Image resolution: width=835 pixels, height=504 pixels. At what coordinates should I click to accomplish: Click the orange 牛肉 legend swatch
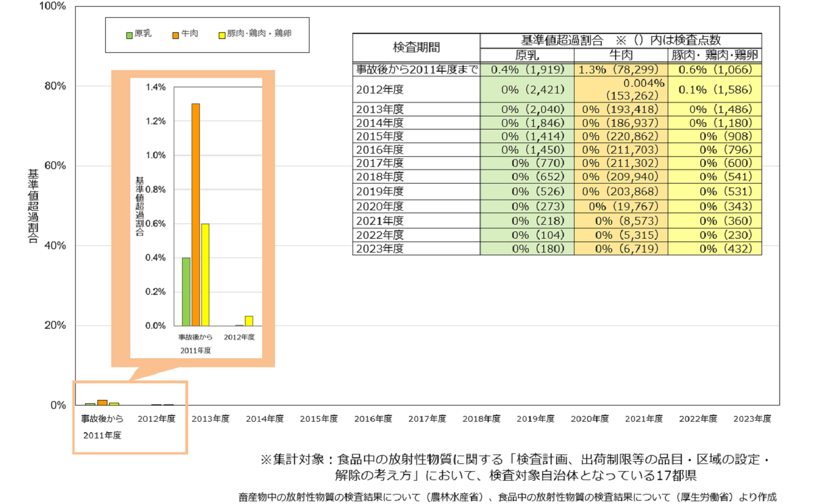(x=175, y=35)
